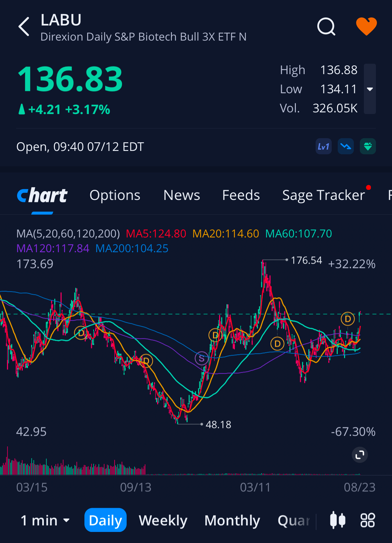Click the MA5:124.80 value
The image size is (392, 543).
(x=156, y=233)
